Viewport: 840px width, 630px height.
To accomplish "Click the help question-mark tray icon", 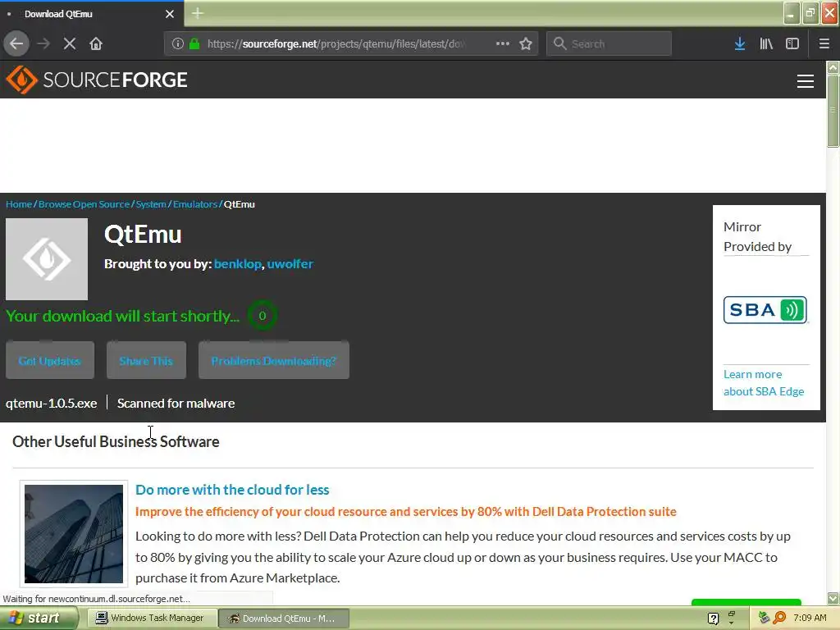I will [x=713, y=619].
